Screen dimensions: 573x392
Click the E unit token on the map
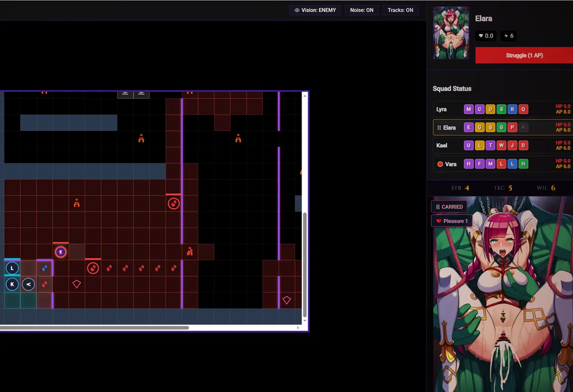[60, 252]
